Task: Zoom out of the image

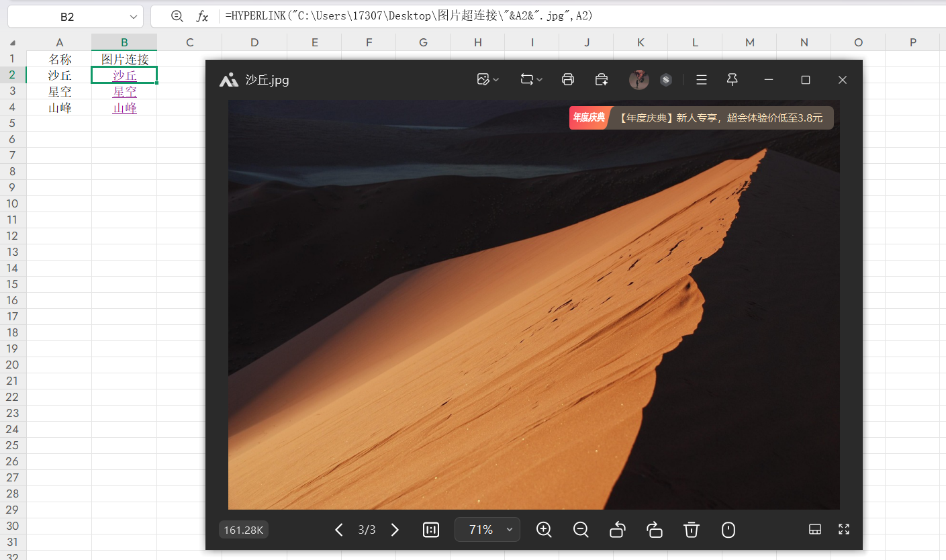Action: pyautogui.click(x=581, y=530)
